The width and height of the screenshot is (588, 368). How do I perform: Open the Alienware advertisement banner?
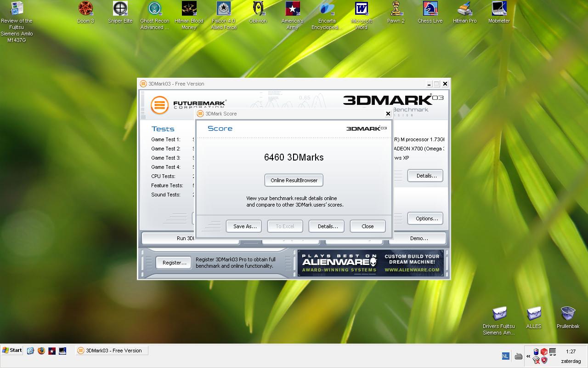[x=371, y=263]
